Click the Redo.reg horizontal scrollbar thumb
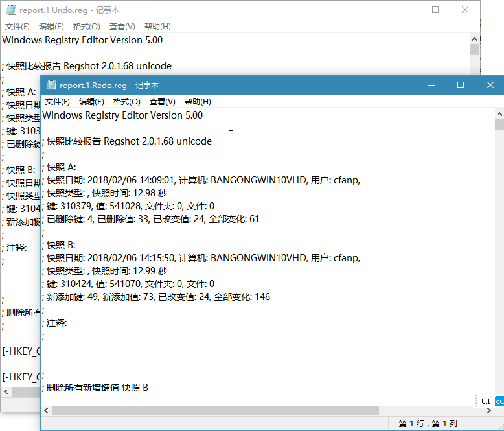 (x=214, y=410)
